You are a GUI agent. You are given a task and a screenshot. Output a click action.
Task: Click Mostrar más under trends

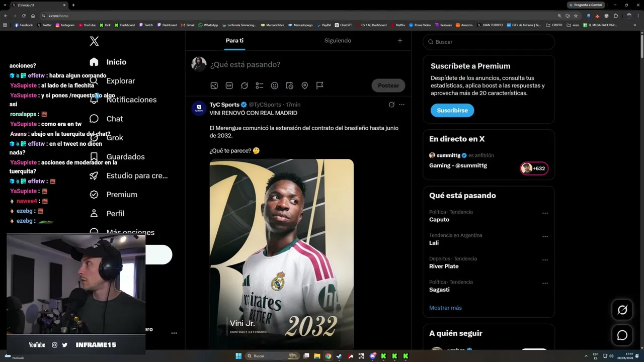445,308
